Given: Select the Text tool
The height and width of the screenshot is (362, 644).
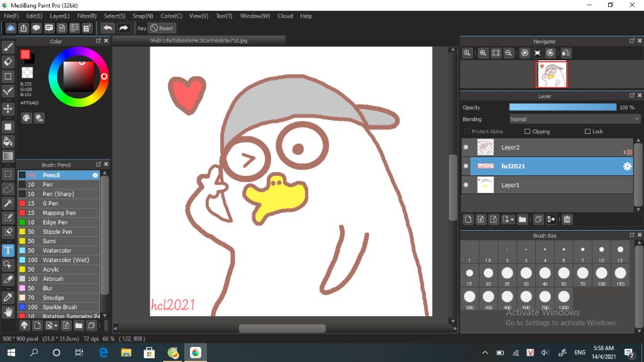Looking at the screenshot, I should point(8,250).
